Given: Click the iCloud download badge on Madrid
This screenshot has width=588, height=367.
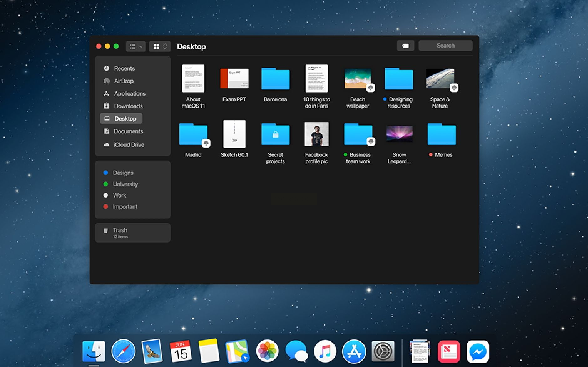Looking at the screenshot, I should pos(206,143).
